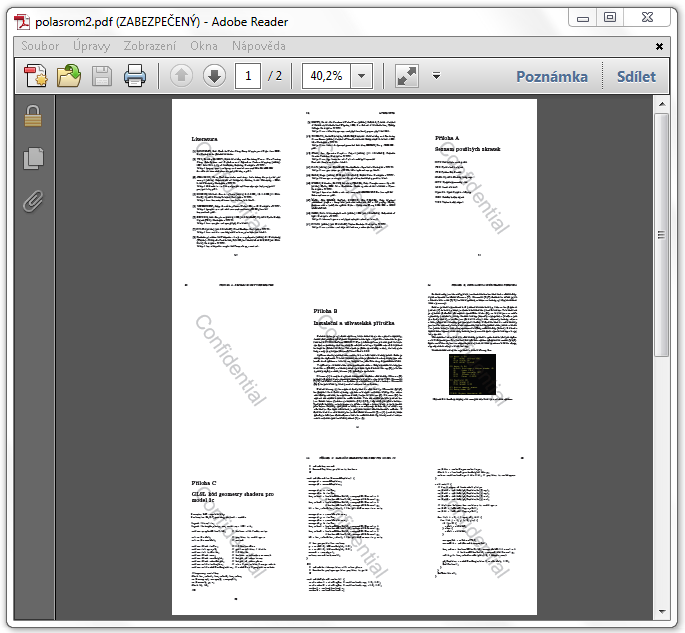Screen dimensions: 685x633
Task: Show security settings padlock panel
Action: (33, 116)
